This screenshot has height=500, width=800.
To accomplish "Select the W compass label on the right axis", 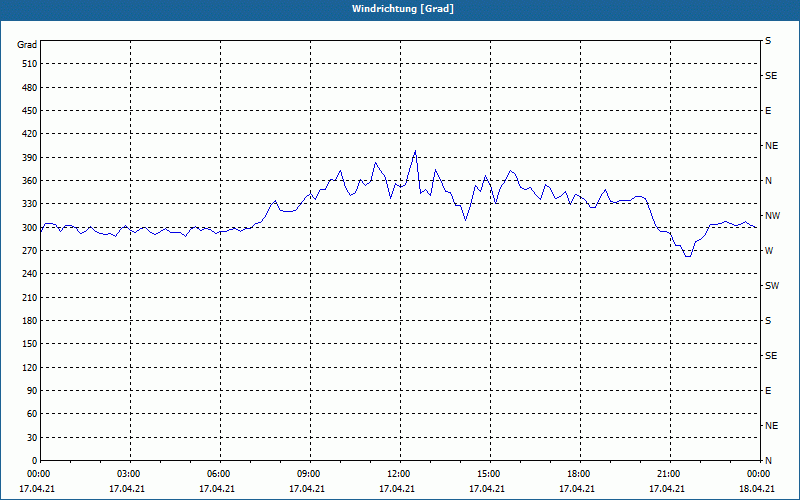I will pos(769,251).
